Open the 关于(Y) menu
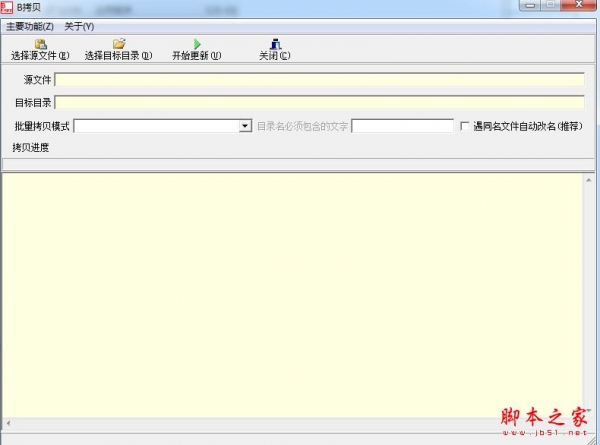 tap(79, 26)
